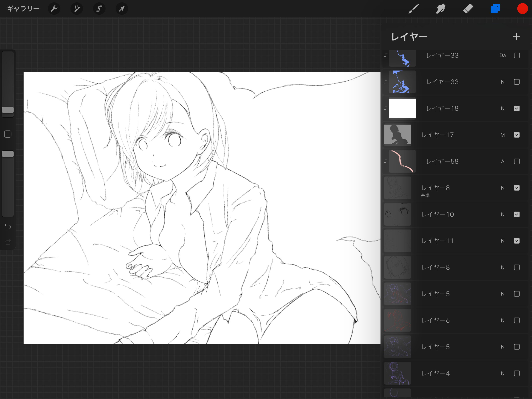This screenshot has height=399, width=532.
Task: Select the レイヤー10 layer name
Action: point(438,214)
